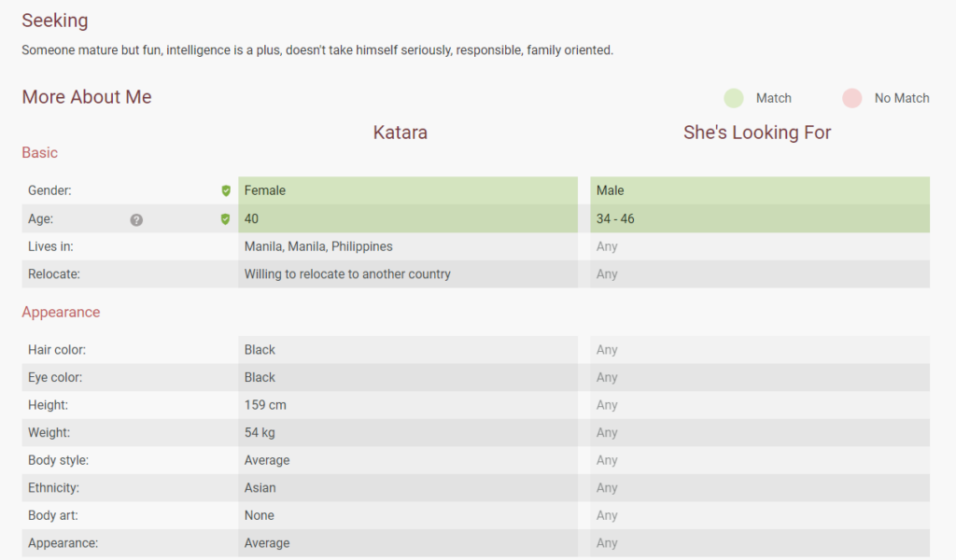Click the 159 cm height value

coord(265,405)
